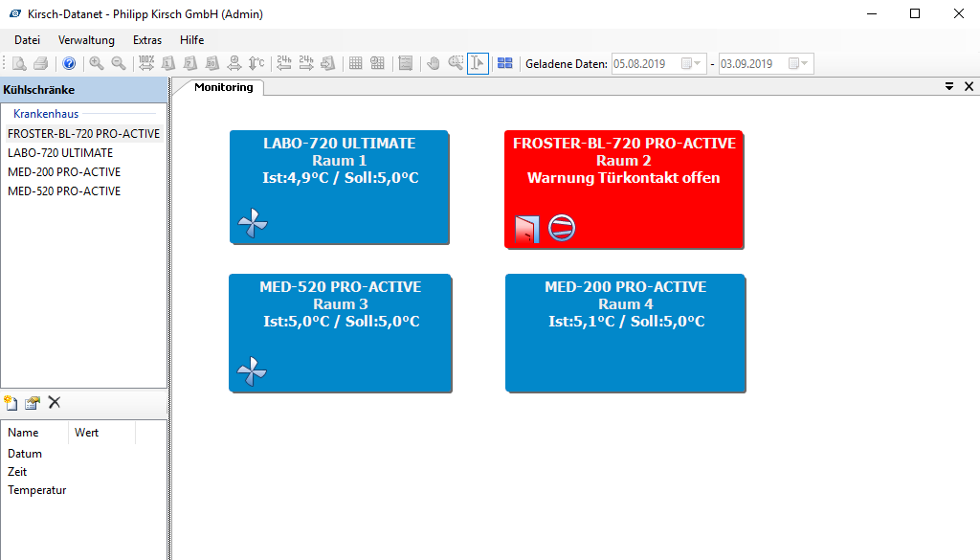980x560 pixels.
Task: Show thirty day calendar view
Action: point(212,63)
